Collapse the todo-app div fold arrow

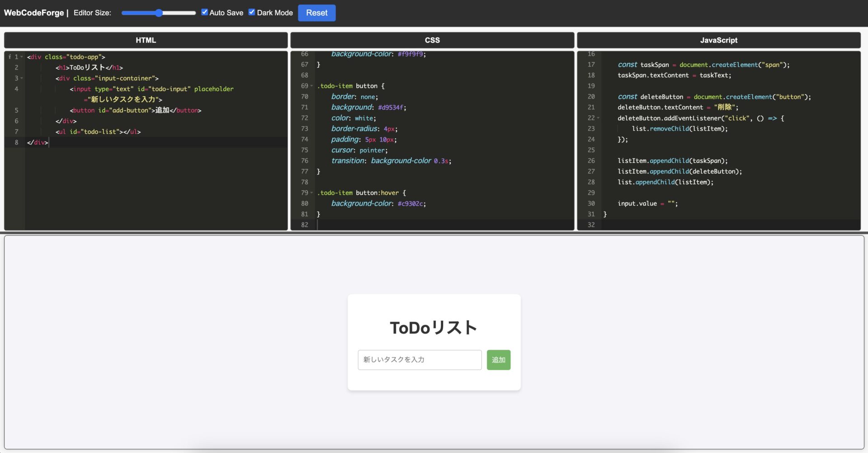coord(21,57)
